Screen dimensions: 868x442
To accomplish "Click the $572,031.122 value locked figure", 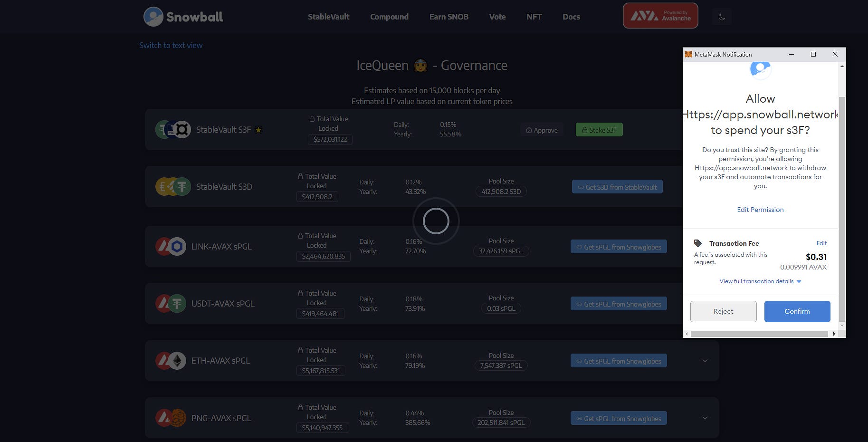I will [330, 139].
